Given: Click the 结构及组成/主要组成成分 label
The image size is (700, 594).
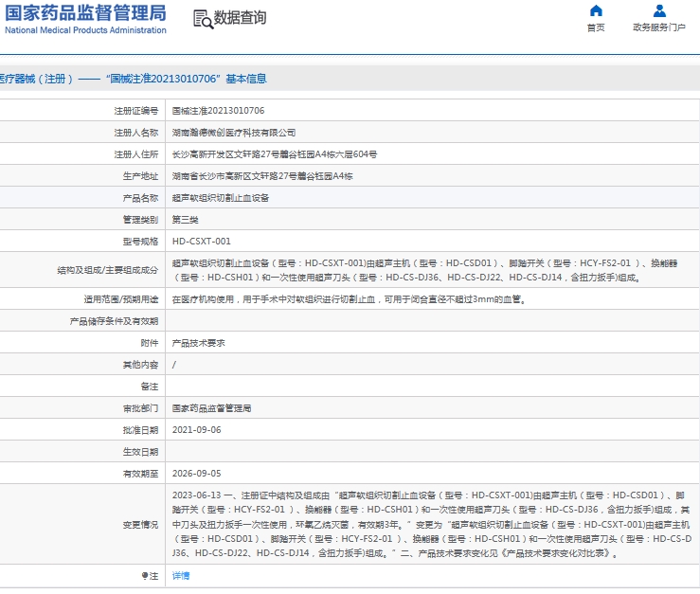Looking at the screenshot, I should [x=108, y=270].
